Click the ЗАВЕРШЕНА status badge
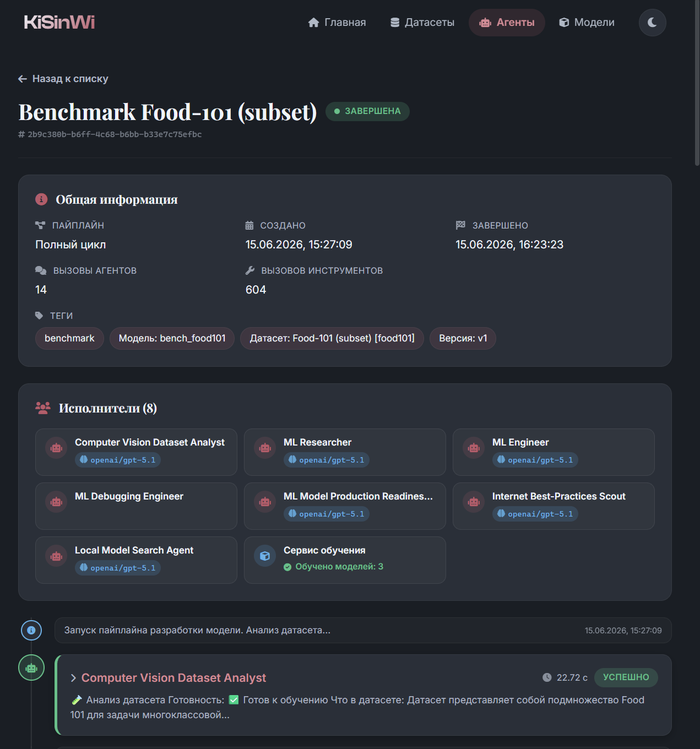This screenshot has height=749, width=700. click(x=367, y=111)
